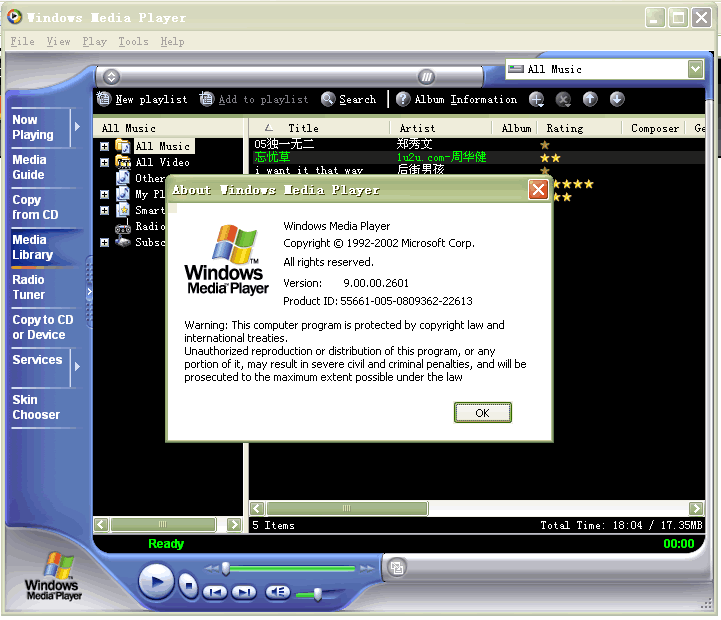Expand the All Video tree node

(104, 162)
